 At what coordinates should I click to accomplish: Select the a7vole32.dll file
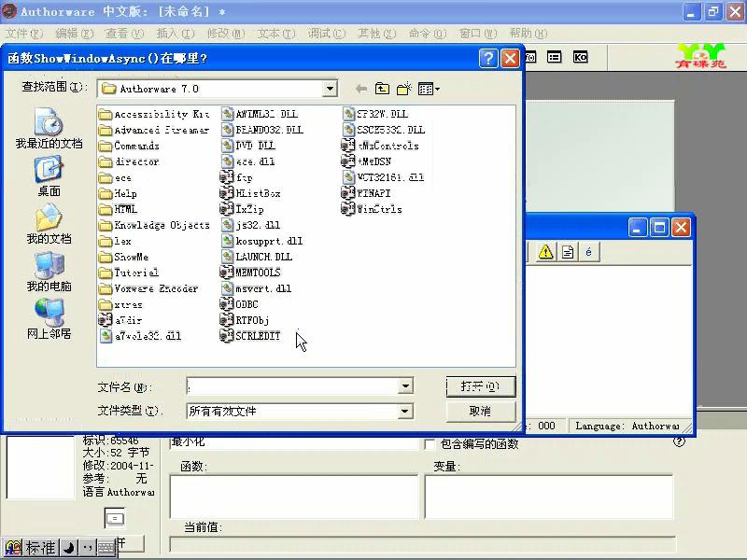(141, 336)
